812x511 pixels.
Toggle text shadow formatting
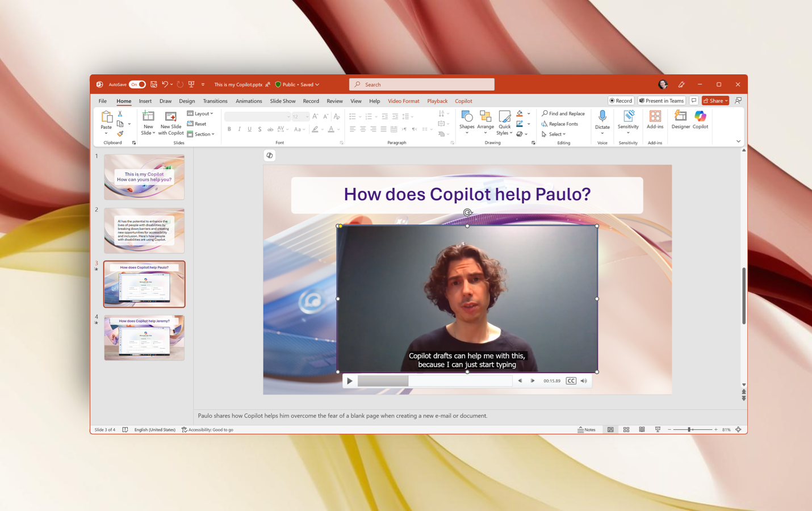click(x=259, y=129)
